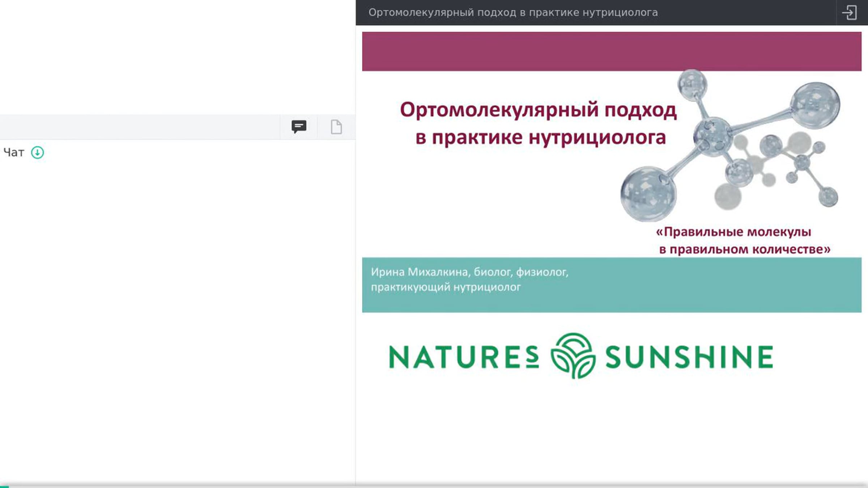This screenshot has width=868, height=488.
Task: Click the slide heading 'Ортомолекулярный подход'
Action: pyautogui.click(x=538, y=110)
